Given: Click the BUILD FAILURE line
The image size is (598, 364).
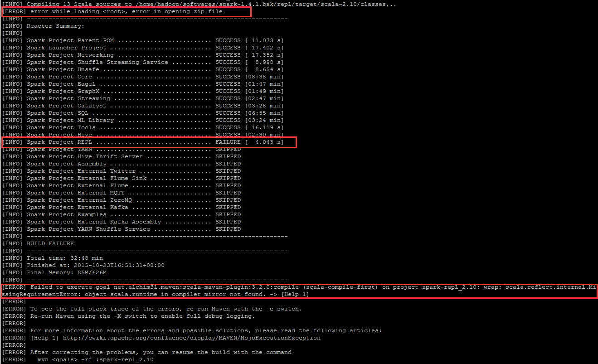Looking at the screenshot, I should (x=38, y=243).
